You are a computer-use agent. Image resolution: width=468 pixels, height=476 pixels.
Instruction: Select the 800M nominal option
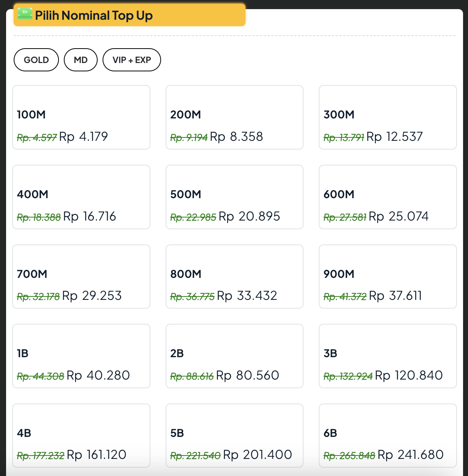click(234, 276)
